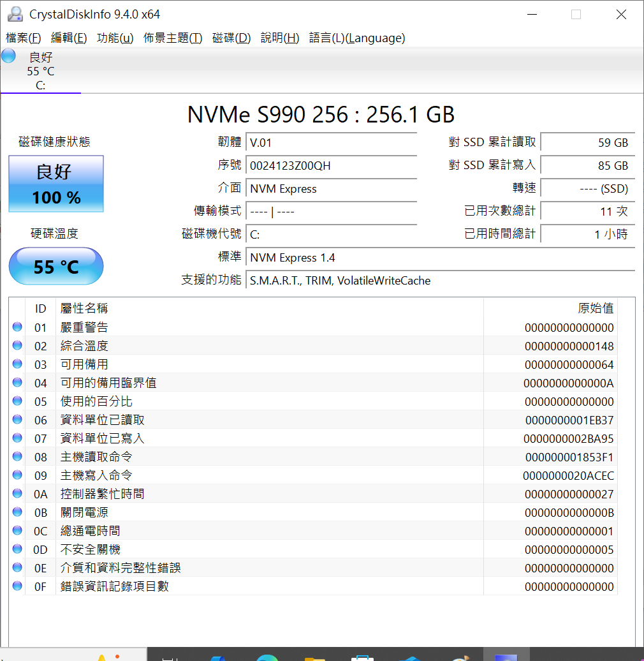Click the raw value 00000000000064
Image resolution: width=644 pixels, height=661 pixels.
pos(569,365)
